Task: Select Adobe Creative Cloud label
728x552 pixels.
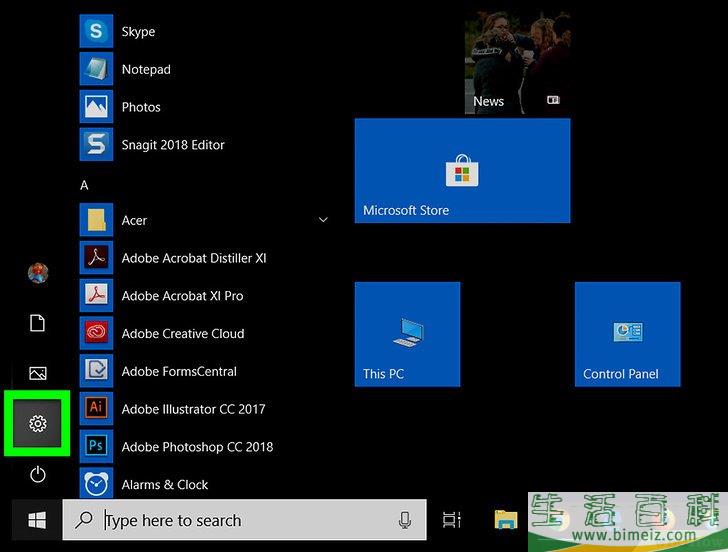Action: tap(183, 333)
